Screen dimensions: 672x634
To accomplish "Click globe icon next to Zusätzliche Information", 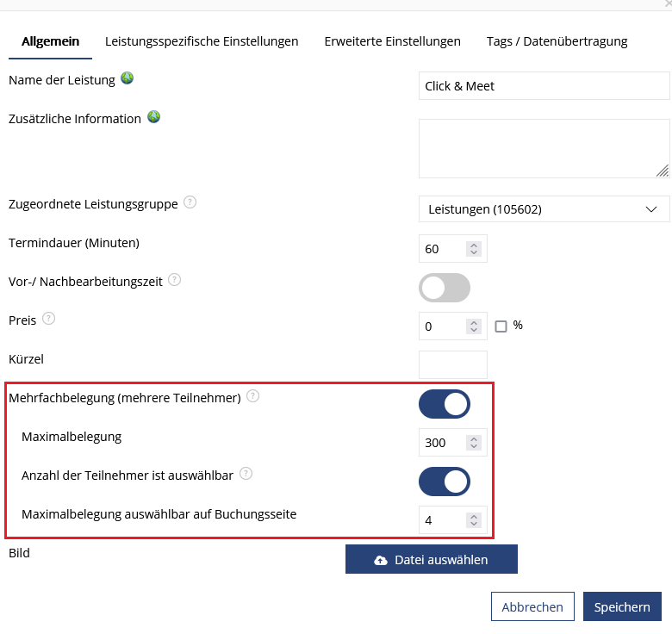I will coord(154,117).
